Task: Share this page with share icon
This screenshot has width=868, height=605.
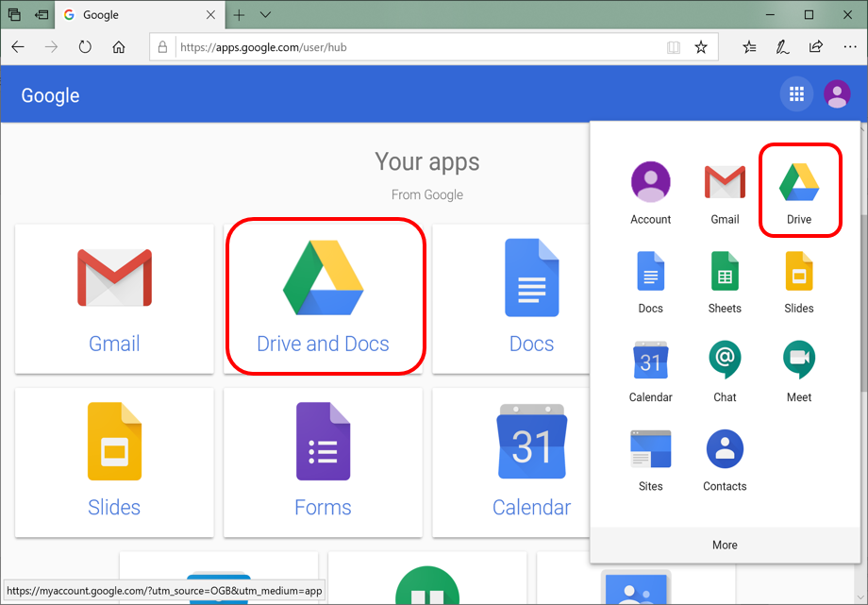Action: pos(816,47)
